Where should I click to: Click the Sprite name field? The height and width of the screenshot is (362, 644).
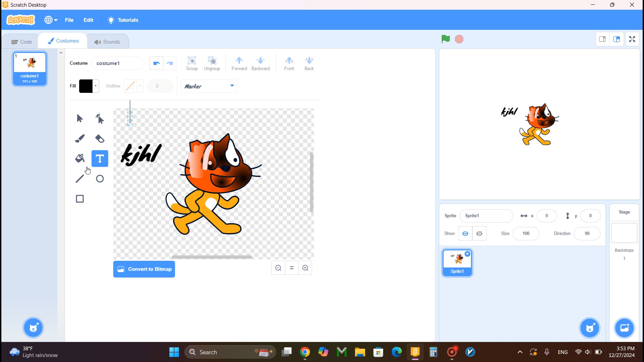(x=486, y=216)
